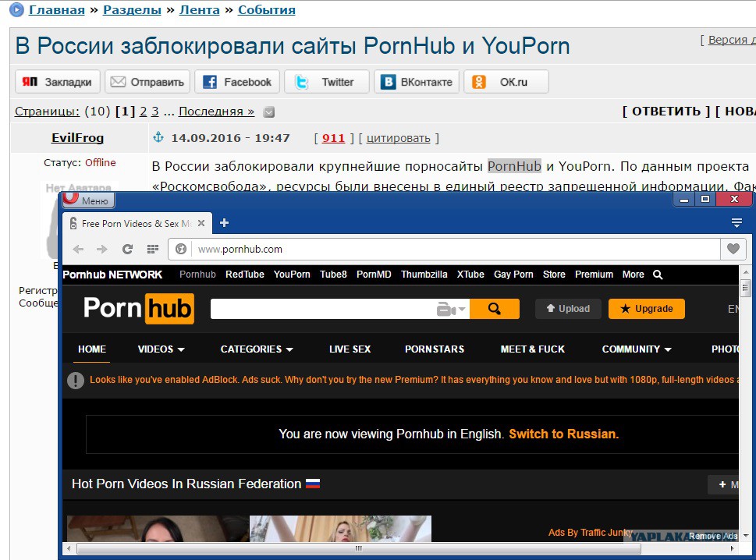Click the anchor icon beside post date
Image resolution: width=756 pixels, height=560 pixels.
pyautogui.click(x=158, y=137)
